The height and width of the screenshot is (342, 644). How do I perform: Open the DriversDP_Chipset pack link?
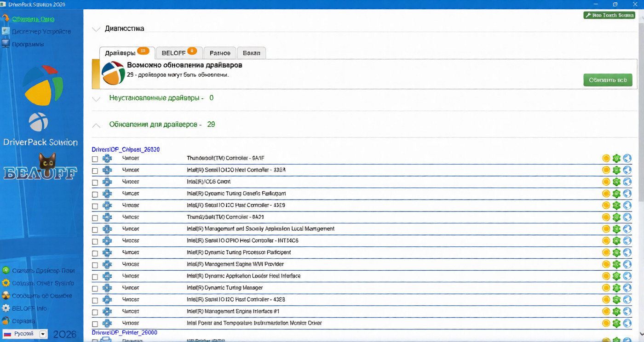126,149
